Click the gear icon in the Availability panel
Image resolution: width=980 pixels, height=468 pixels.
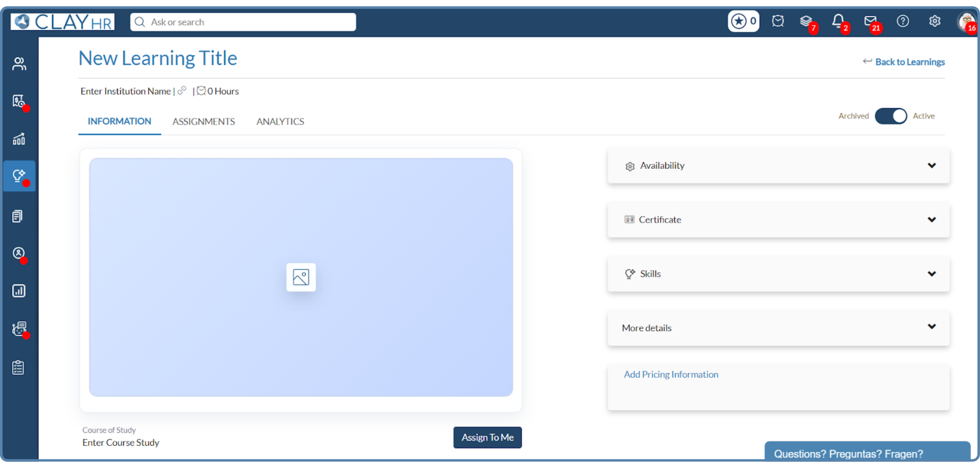(x=630, y=166)
